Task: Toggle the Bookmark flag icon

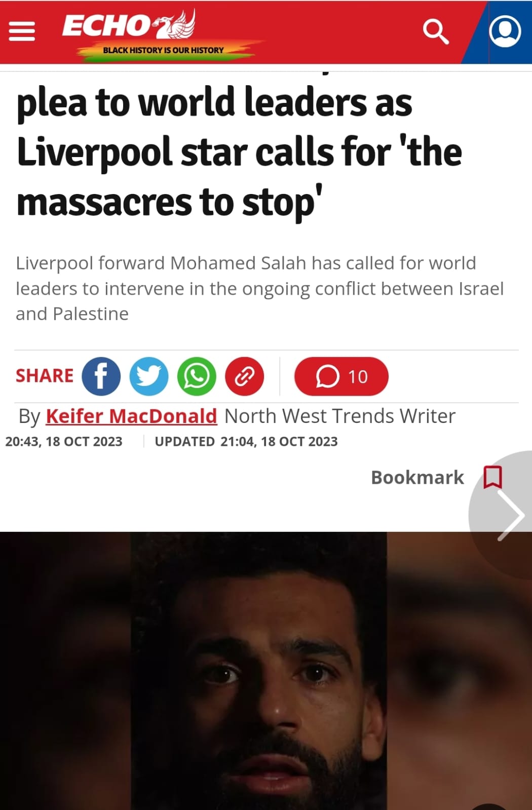Action: [492, 477]
